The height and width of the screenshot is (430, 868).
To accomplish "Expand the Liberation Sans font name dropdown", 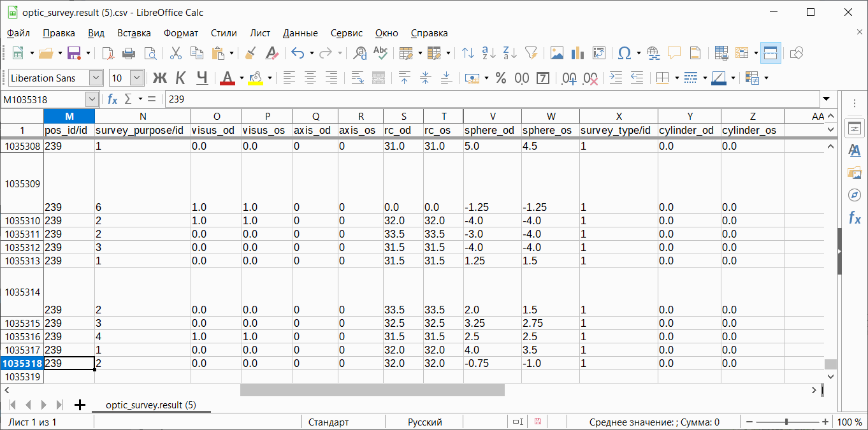I will [x=96, y=78].
